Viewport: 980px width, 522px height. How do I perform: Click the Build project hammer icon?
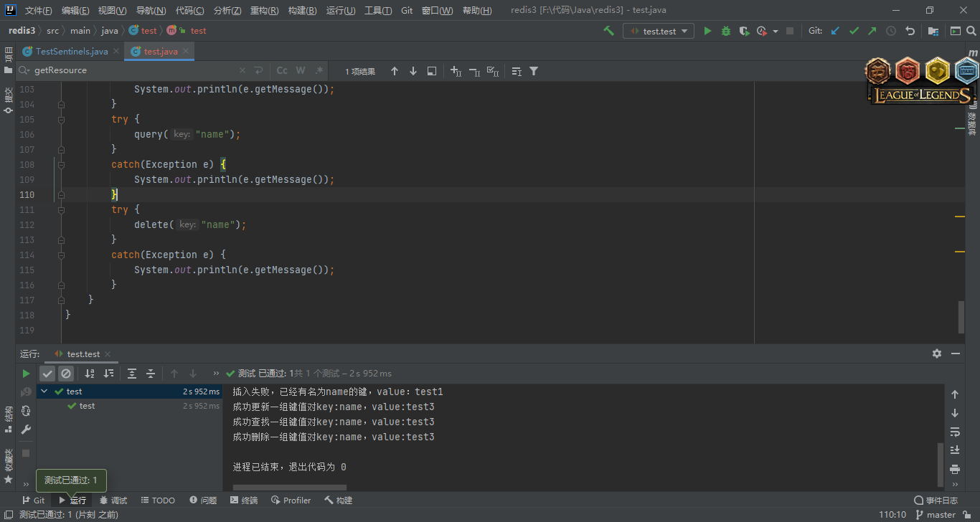pos(608,31)
